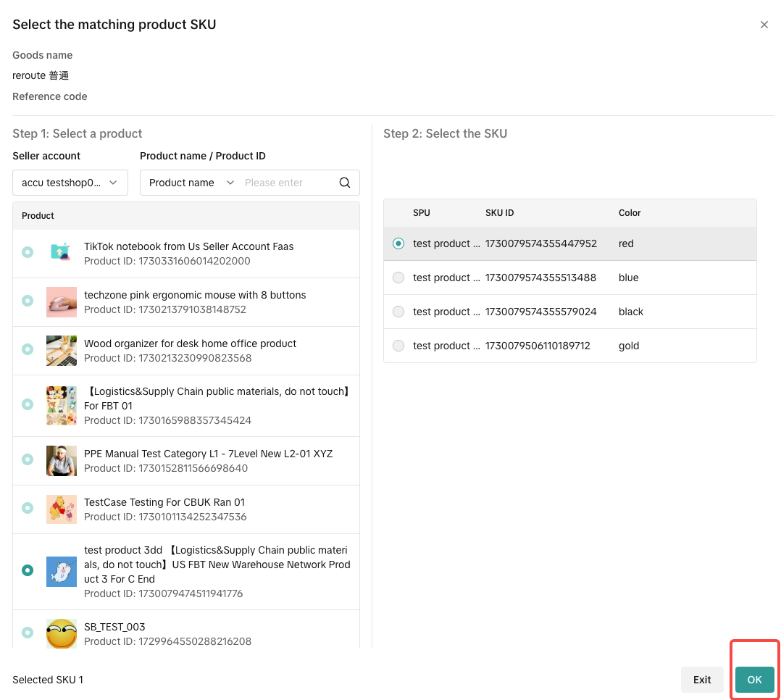Select the black color SKU radio button
The image size is (781, 700).
pyautogui.click(x=398, y=312)
